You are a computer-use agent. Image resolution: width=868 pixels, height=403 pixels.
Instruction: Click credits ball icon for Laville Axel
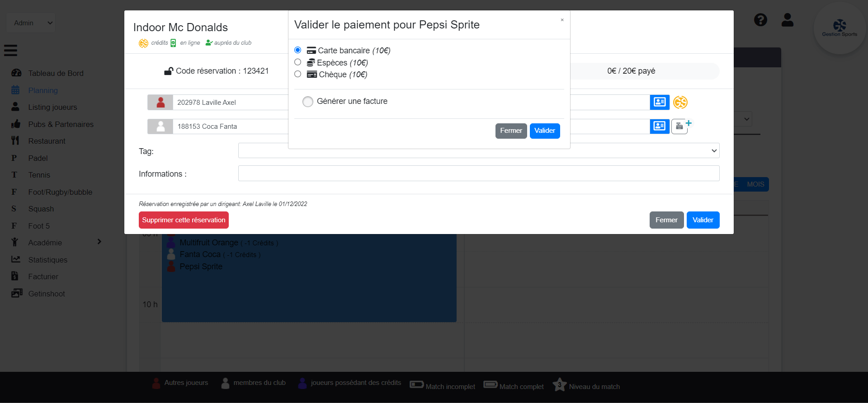coord(680,102)
